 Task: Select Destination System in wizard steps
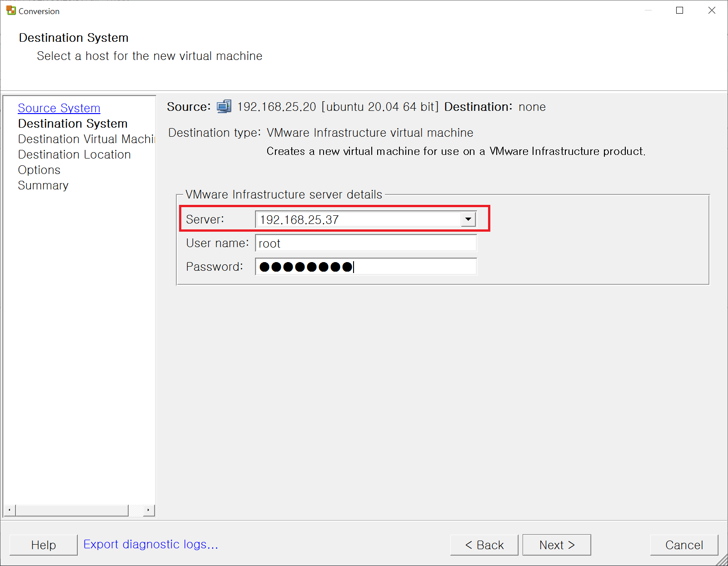coord(73,124)
